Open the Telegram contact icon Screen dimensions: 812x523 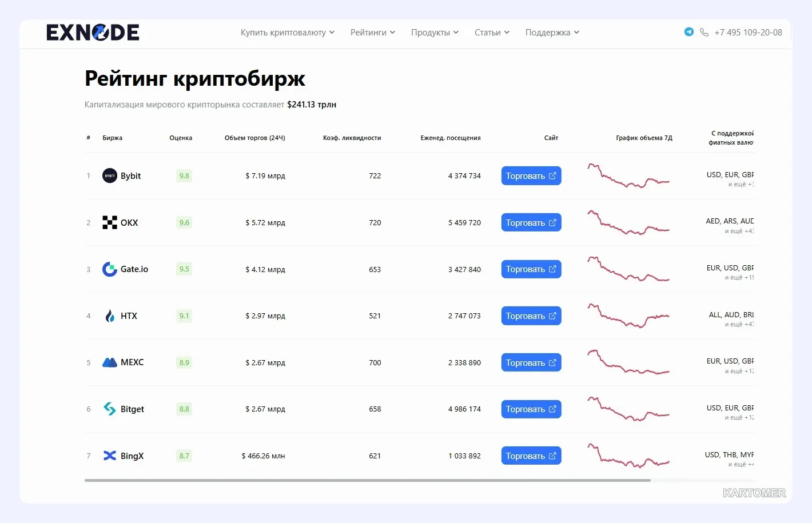tap(689, 32)
